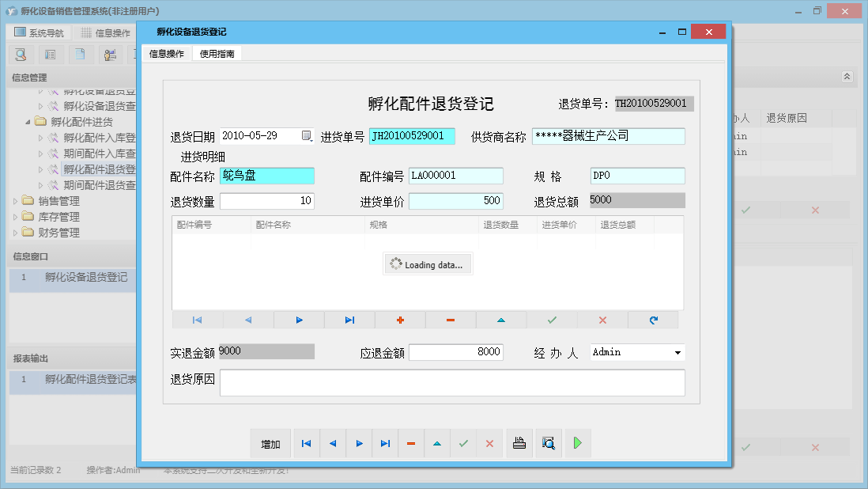Collapse the 孵化配件进货 tree folder

tap(27, 120)
